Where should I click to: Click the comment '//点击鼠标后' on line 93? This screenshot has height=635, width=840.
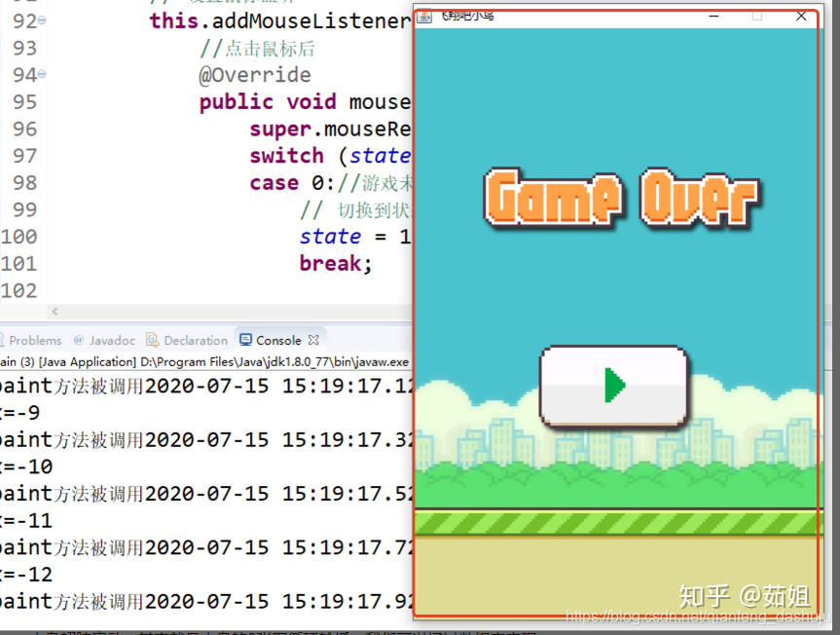[257, 49]
